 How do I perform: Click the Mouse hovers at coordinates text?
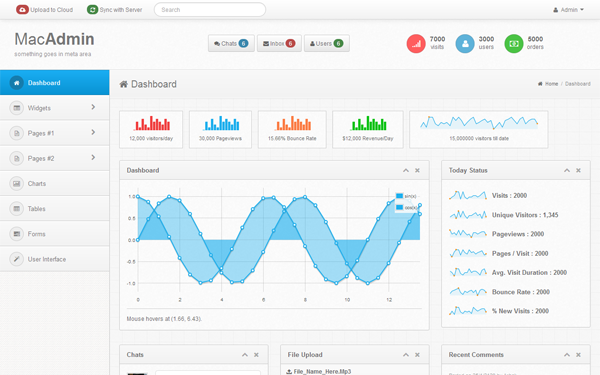point(164,318)
